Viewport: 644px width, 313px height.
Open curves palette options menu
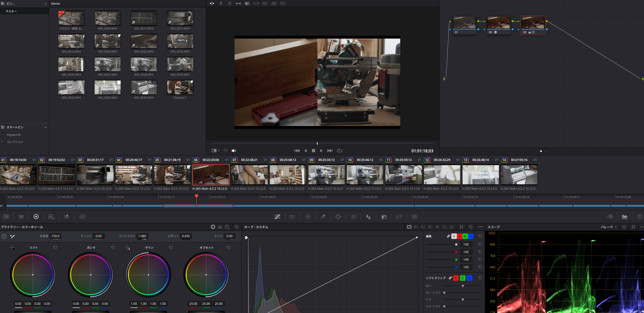click(x=480, y=227)
